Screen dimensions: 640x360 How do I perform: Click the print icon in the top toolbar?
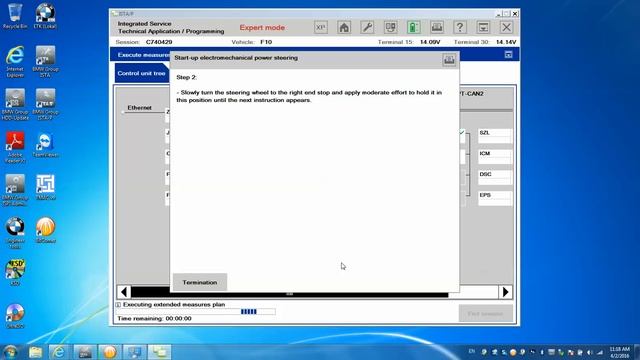(x=437, y=27)
